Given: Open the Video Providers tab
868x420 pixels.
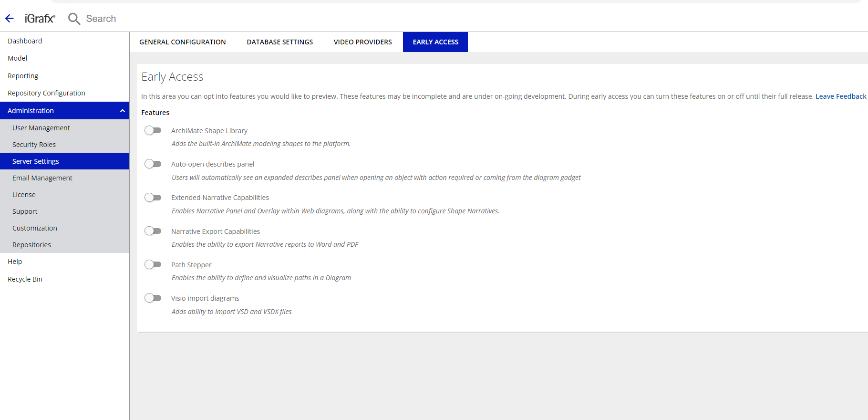Looking at the screenshot, I should [362, 42].
